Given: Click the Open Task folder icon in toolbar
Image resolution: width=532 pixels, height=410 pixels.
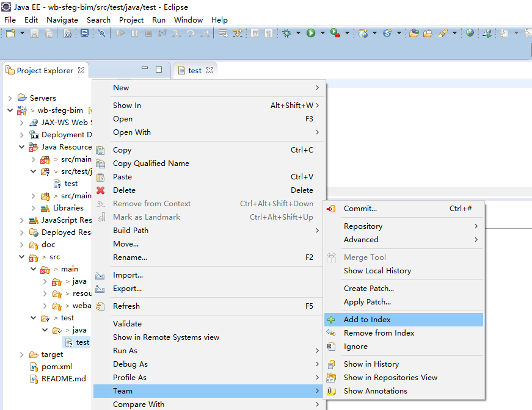Looking at the screenshot, I should pyautogui.click(x=428, y=33).
